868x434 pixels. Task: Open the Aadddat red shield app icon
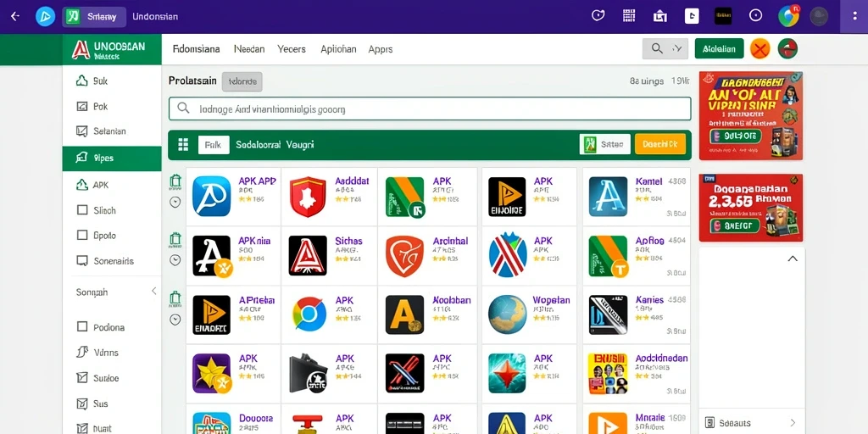[308, 197]
